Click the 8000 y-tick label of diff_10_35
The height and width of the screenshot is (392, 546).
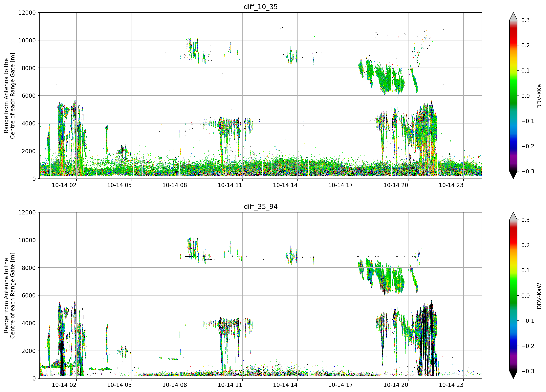29,68
